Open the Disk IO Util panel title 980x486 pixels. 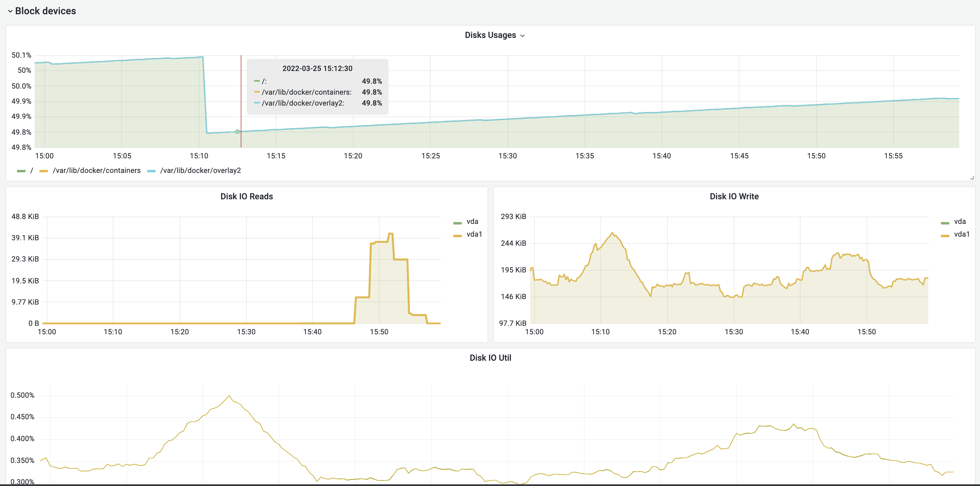click(490, 358)
